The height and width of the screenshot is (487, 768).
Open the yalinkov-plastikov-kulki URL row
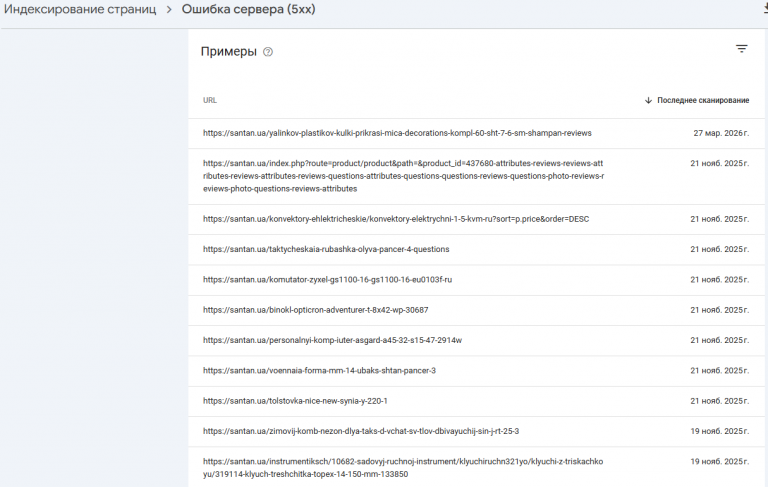(397, 133)
